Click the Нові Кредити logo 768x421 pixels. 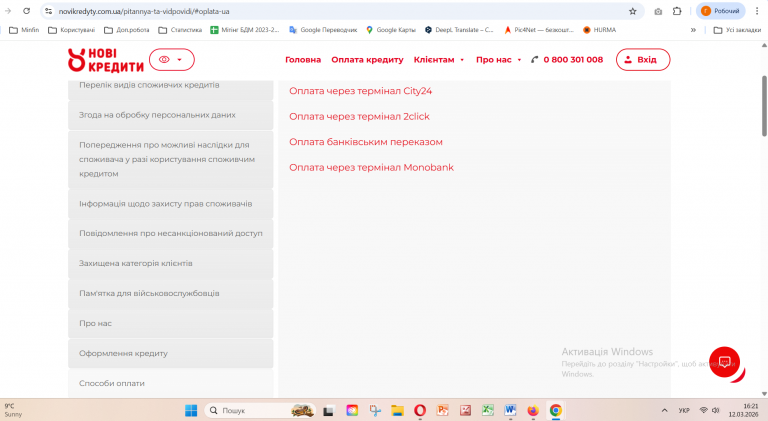pyautogui.click(x=106, y=60)
